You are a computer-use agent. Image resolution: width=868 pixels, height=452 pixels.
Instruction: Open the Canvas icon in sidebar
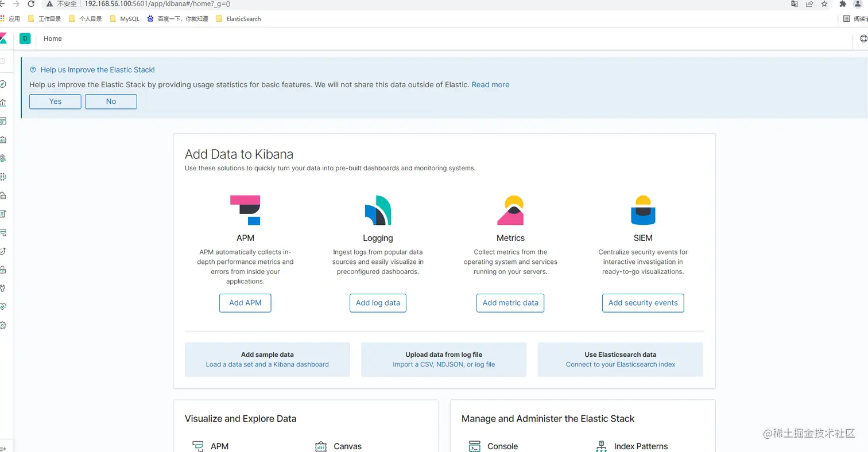3,139
